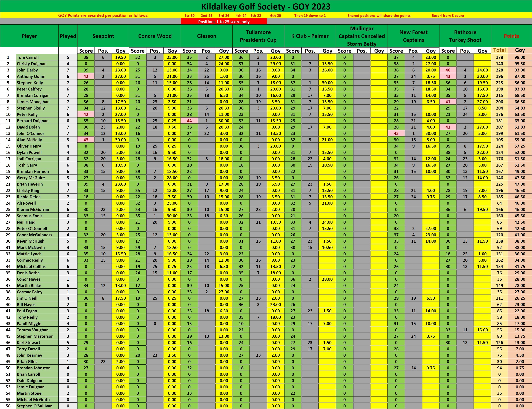Click Stephen Masterson's Goy total 13.75

pyautogui.click(x=520, y=336)
